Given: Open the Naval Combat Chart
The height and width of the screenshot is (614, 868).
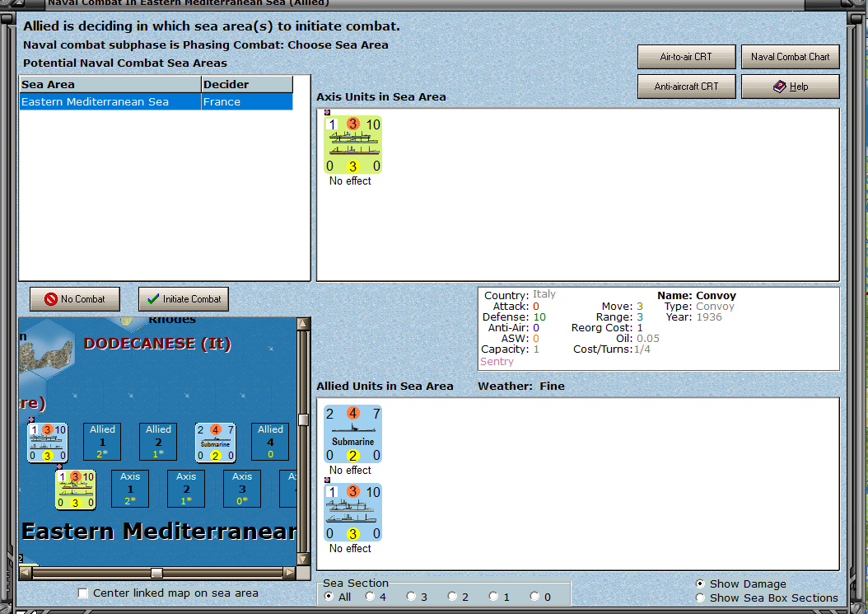Looking at the screenshot, I should [x=790, y=57].
